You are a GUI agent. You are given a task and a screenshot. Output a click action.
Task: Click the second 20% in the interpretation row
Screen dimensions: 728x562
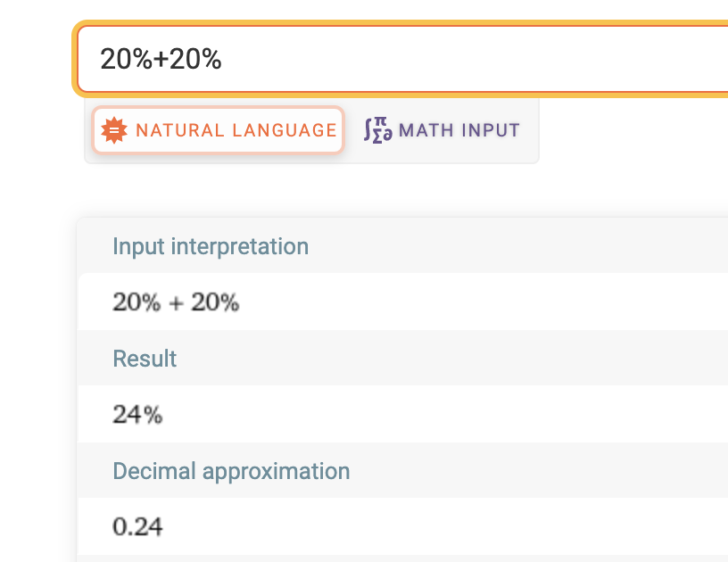215,302
